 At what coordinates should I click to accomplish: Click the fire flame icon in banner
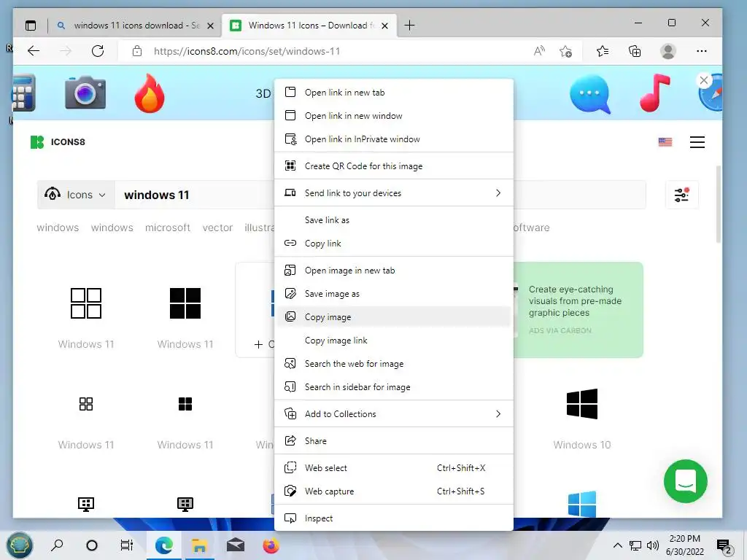tap(150, 93)
